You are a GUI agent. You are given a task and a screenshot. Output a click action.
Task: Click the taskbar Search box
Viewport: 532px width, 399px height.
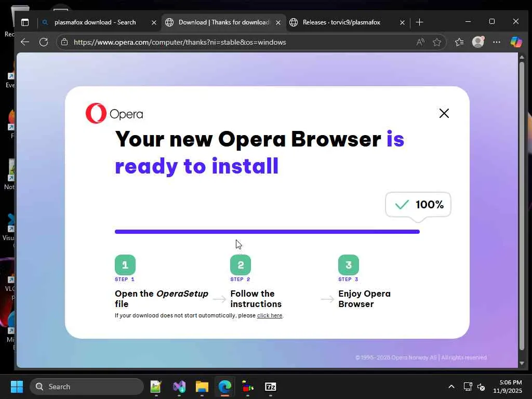(x=87, y=387)
